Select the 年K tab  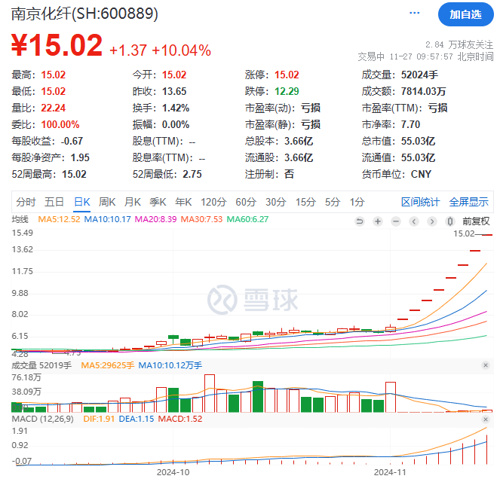183,202
